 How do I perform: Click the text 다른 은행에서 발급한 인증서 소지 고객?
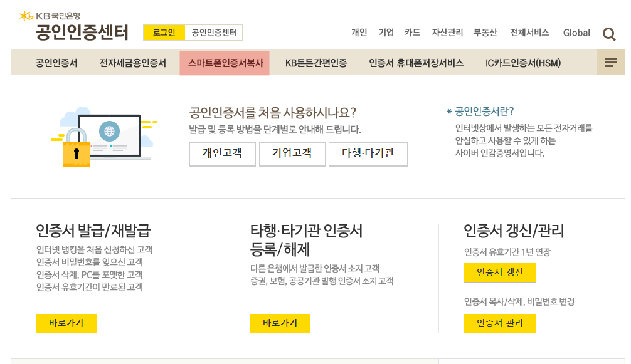point(315,268)
